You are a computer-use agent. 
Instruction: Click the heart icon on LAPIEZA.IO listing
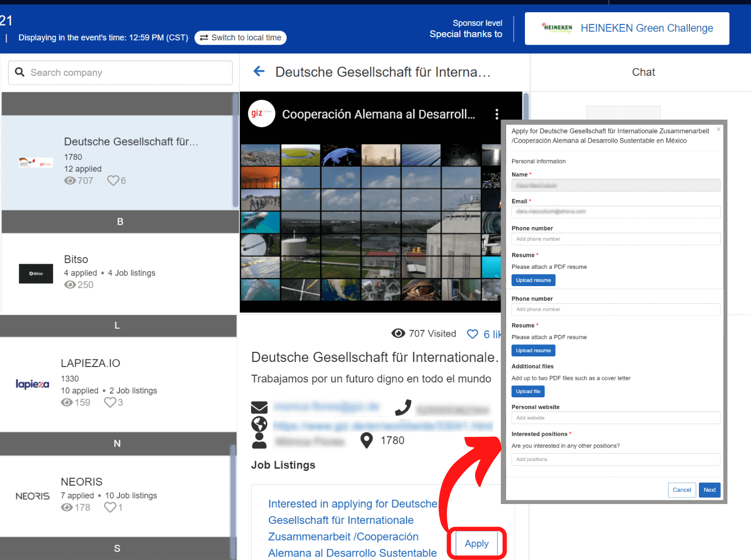point(110,403)
